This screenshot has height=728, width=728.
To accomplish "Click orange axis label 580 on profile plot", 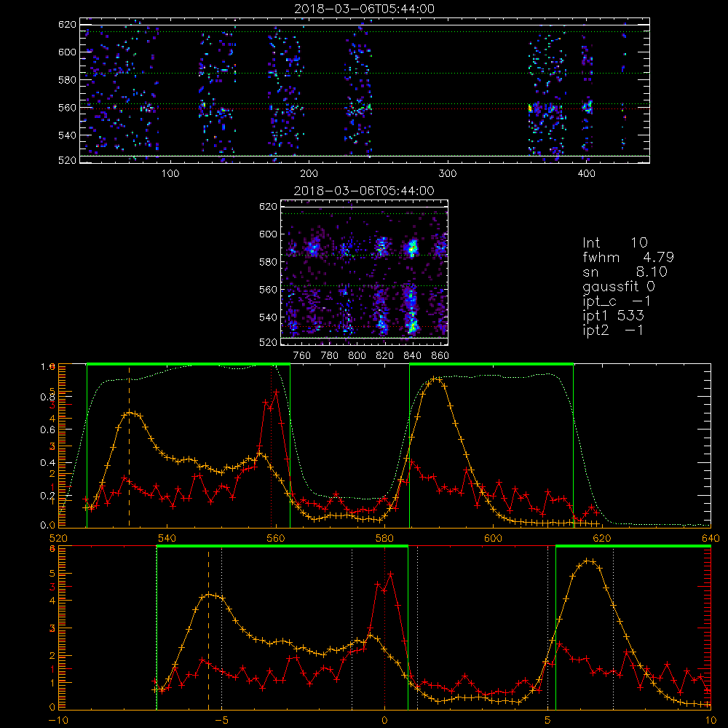I will click(384, 538).
